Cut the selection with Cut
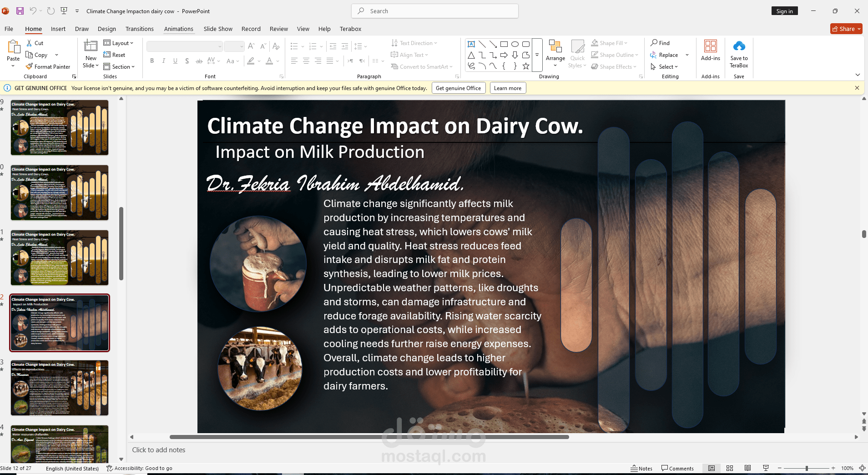 [x=35, y=43]
